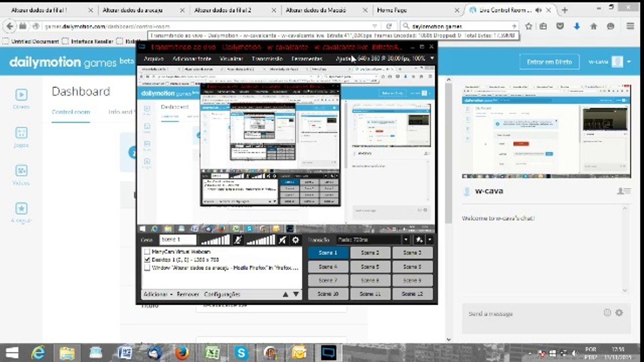This screenshot has width=644, height=362.
Task: Open the Visualizar menu
Action: 231,59
